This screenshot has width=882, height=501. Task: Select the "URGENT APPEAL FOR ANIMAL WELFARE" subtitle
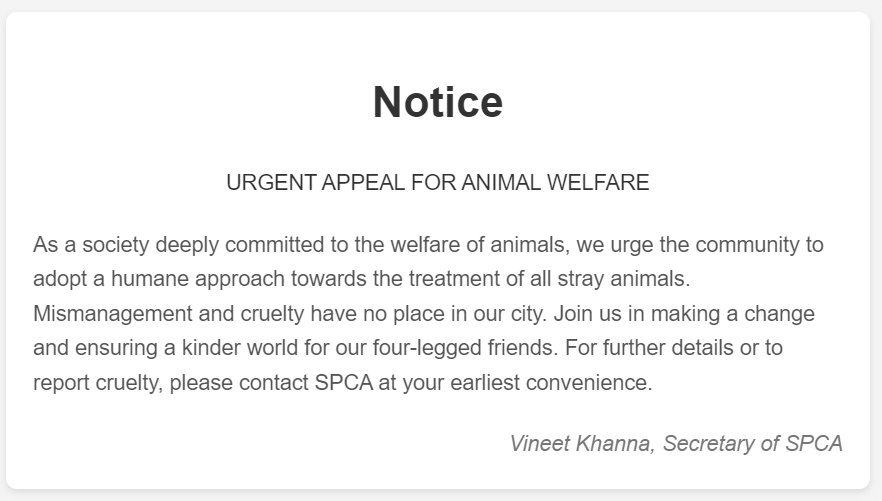click(438, 183)
